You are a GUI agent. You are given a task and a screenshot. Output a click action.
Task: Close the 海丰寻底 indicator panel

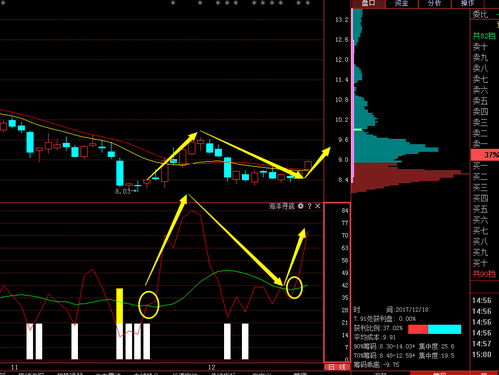[318, 206]
